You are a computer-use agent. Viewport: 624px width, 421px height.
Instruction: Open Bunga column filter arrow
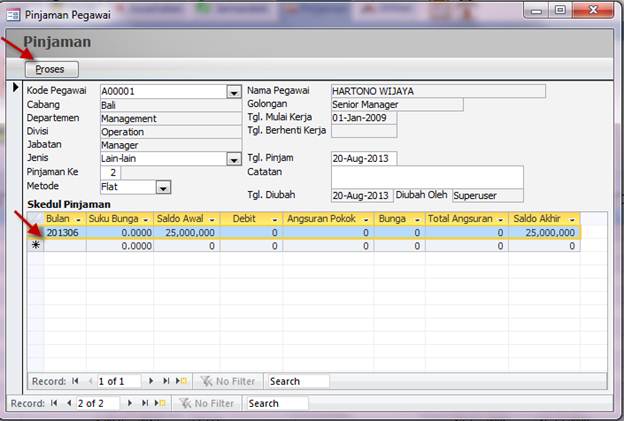417,220
